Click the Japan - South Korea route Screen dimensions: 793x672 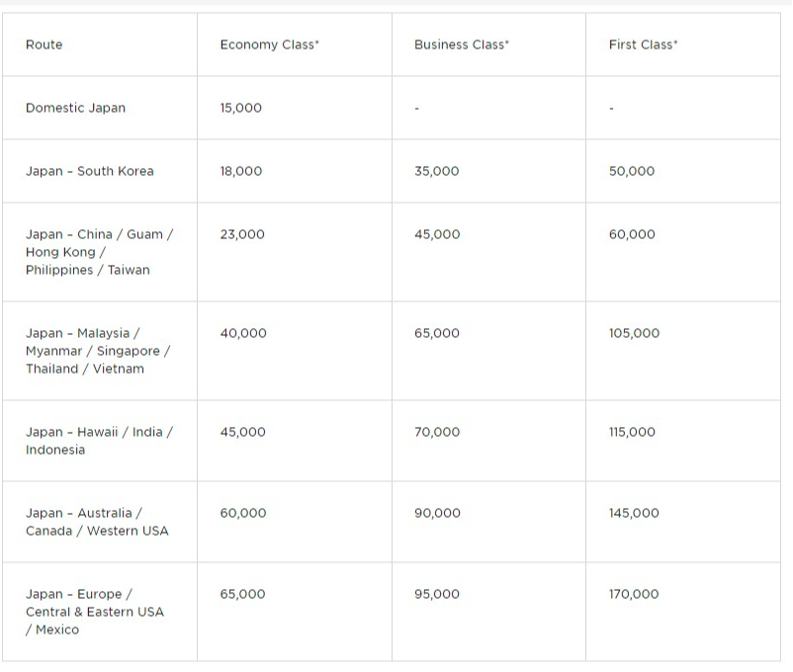(90, 171)
